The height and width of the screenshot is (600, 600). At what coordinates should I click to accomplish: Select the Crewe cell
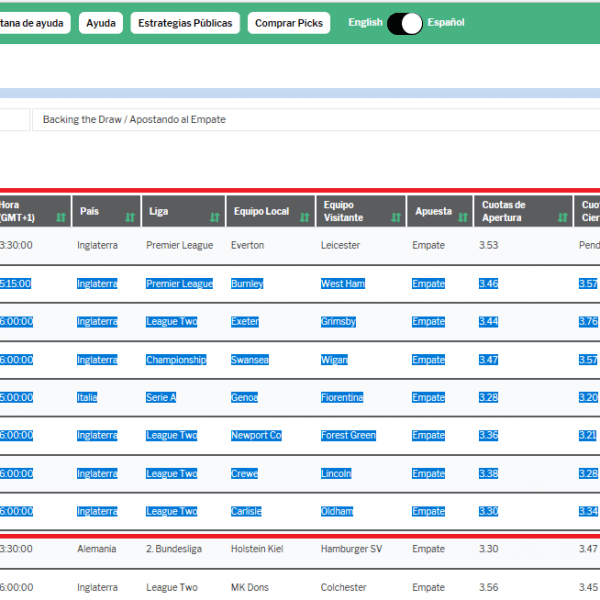click(245, 474)
